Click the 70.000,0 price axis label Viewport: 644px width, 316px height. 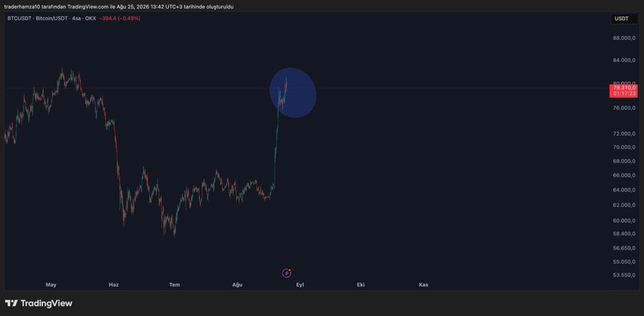tap(623, 147)
